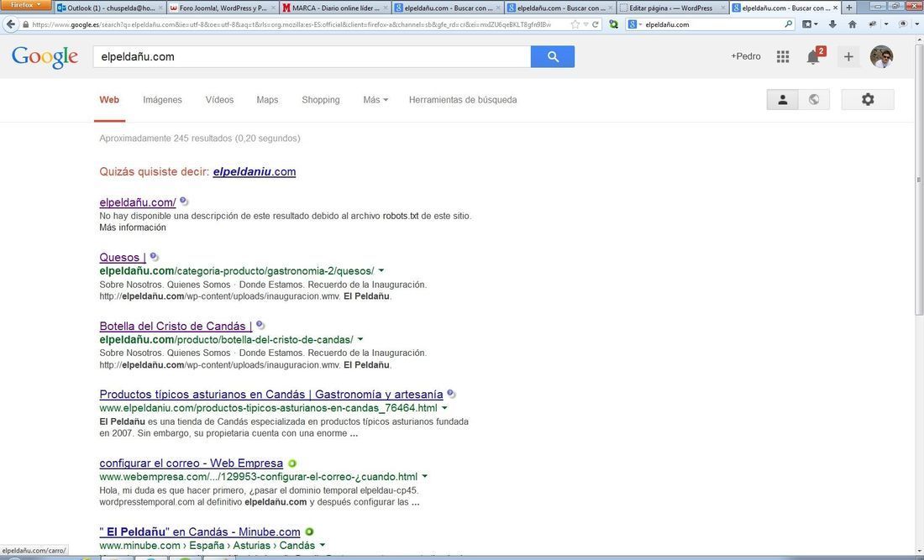Click the Firefox address bar URL
The image size is (924, 560).
click(291, 24)
